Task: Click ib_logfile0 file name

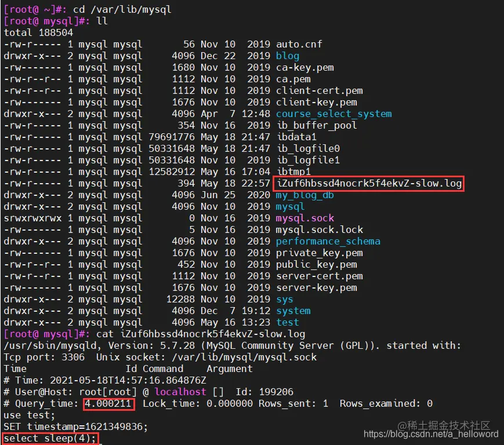Action: (x=307, y=149)
